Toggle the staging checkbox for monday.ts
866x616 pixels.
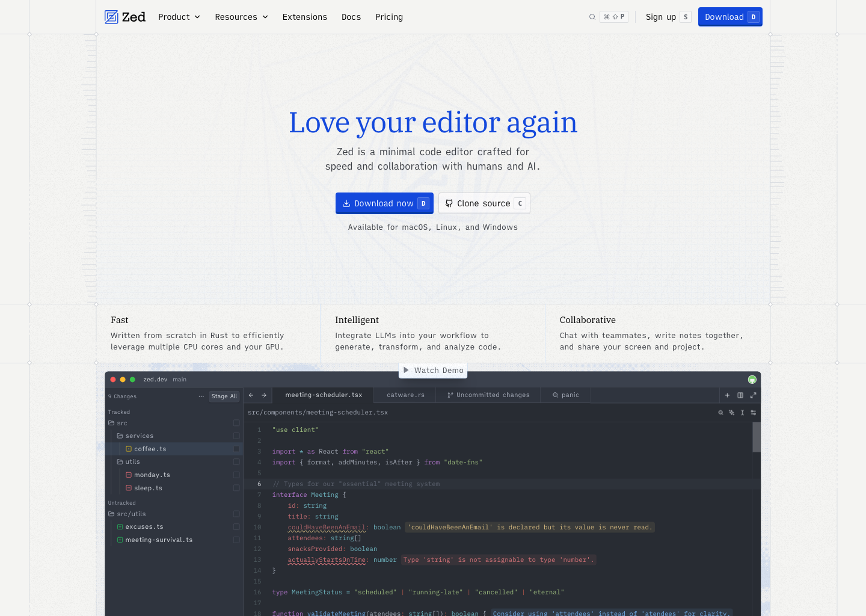pos(236,475)
